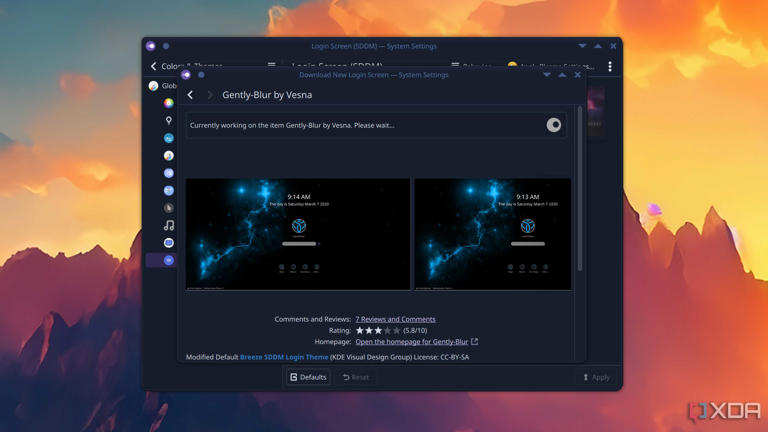Open the hamburger menu next to Colors & Themes
Image resolution: width=768 pixels, height=432 pixels.
(x=271, y=66)
